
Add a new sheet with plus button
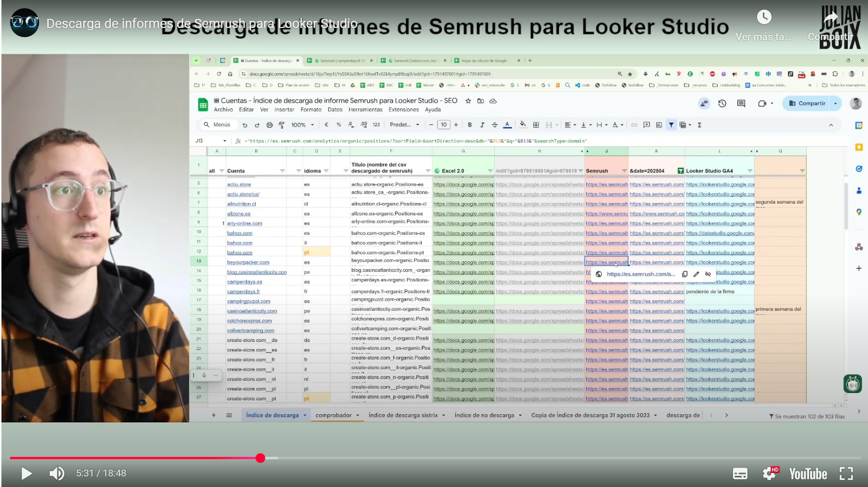[x=214, y=415]
